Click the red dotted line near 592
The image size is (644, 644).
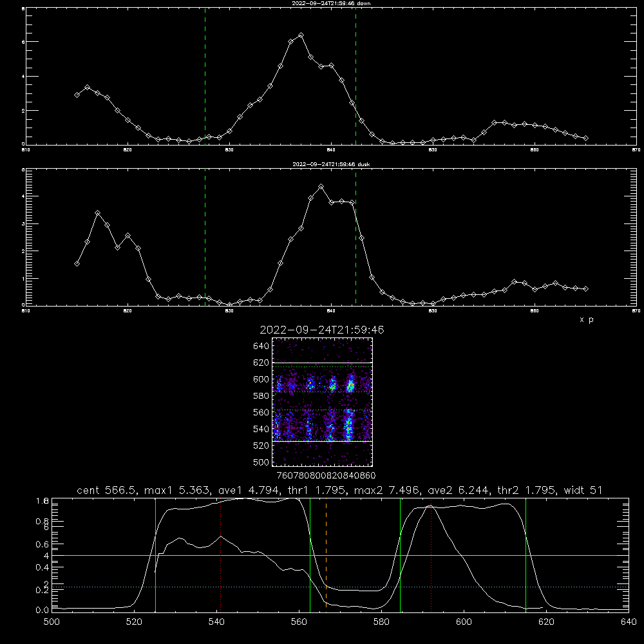[x=431, y=556]
